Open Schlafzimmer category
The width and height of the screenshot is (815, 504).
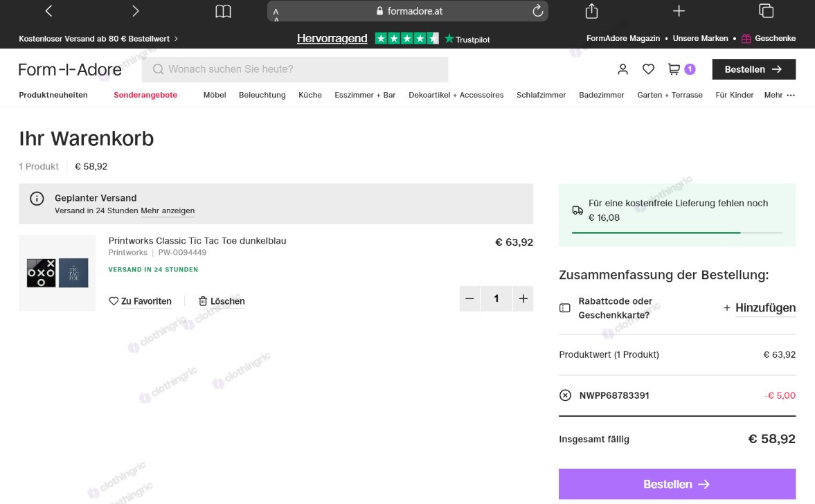[x=541, y=95]
